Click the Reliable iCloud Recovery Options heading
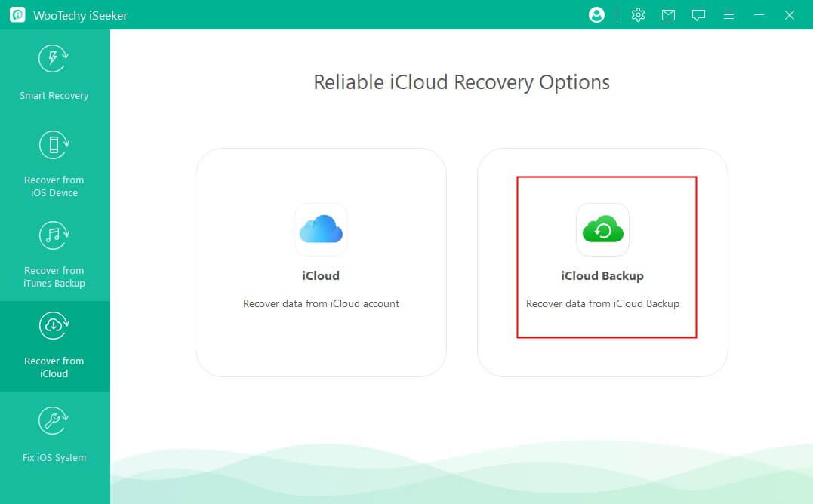Viewport: 813px width, 504px height. coord(461,82)
